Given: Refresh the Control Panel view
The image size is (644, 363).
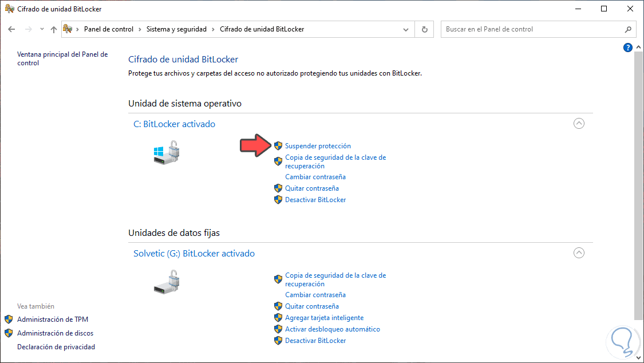Looking at the screenshot, I should pos(425,30).
